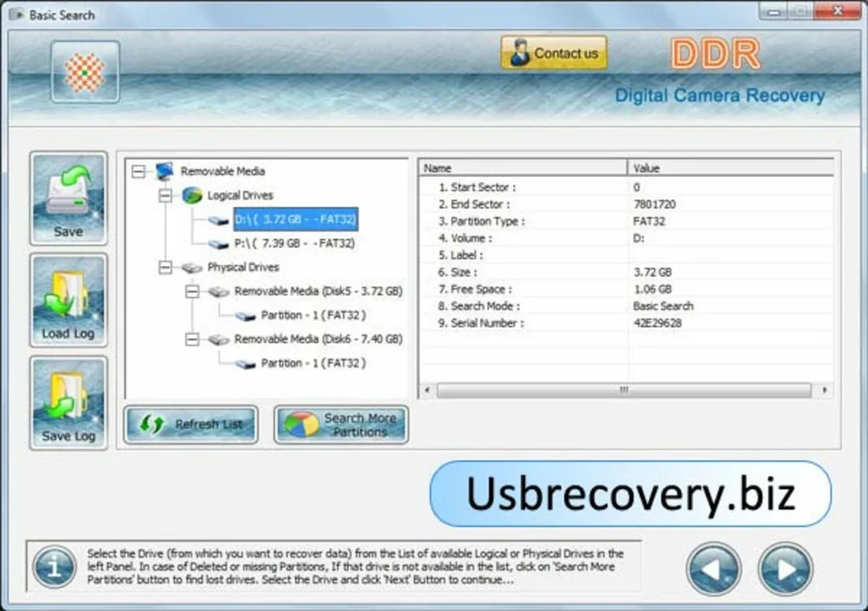Screen dimensions: 868x611
Task: Select the Volume row
Action: [626, 238]
